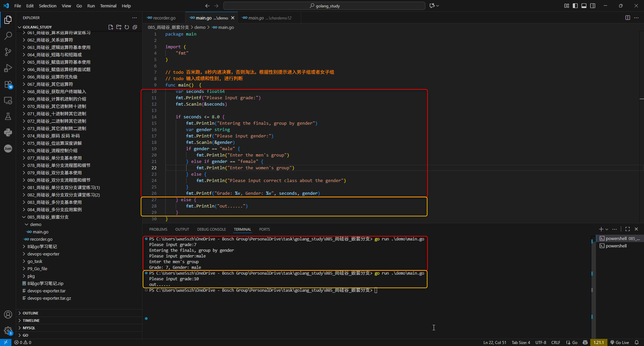Viewport: 644px width, 346px height.
Task: Open editor more actions menu
Action: point(636,18)
